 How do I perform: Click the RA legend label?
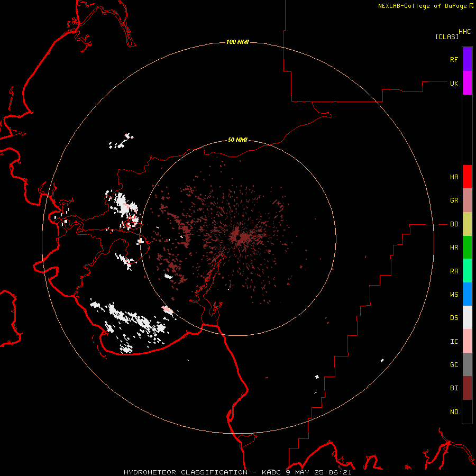pos(454,271)
